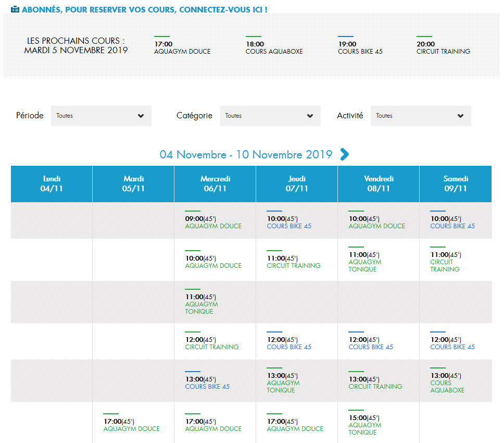Click the briefcase icon beside ABONNÉS header

point(15,9)
